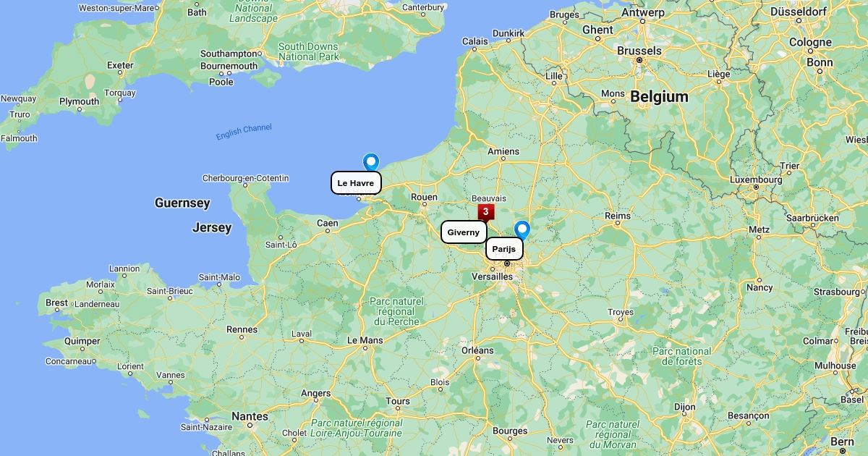The height and width of the screenshot is (456, 868).
Task: Open the Le Havre label box
Action: (356, 183)
